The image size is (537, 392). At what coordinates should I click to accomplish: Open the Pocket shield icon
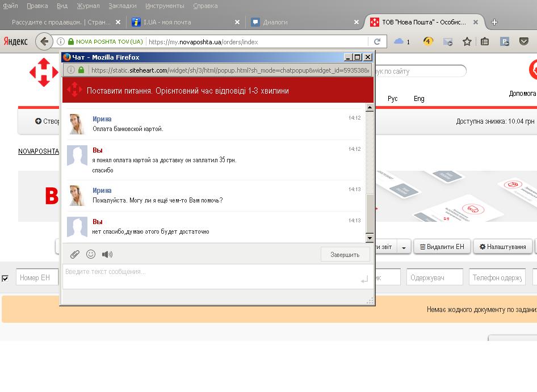tap(524, 41)
